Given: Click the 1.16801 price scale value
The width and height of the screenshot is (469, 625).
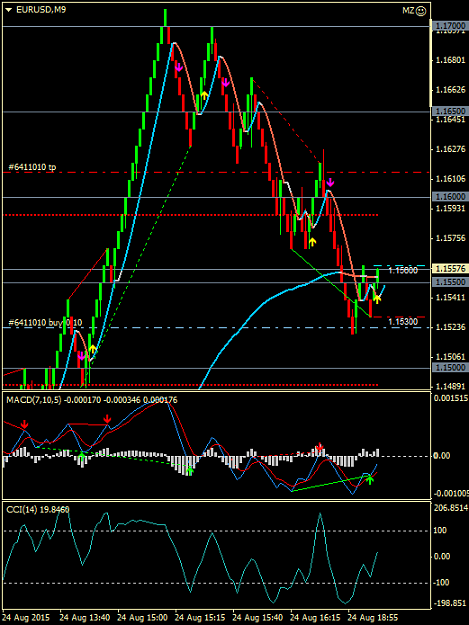Looking at the screenshot, I should coord(451,60).
